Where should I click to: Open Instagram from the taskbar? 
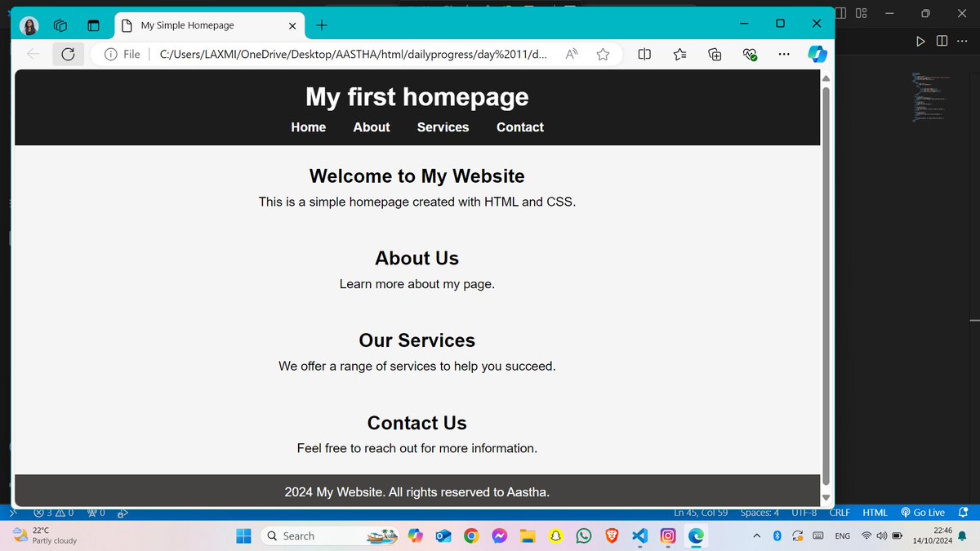click(x=667, y=536)
